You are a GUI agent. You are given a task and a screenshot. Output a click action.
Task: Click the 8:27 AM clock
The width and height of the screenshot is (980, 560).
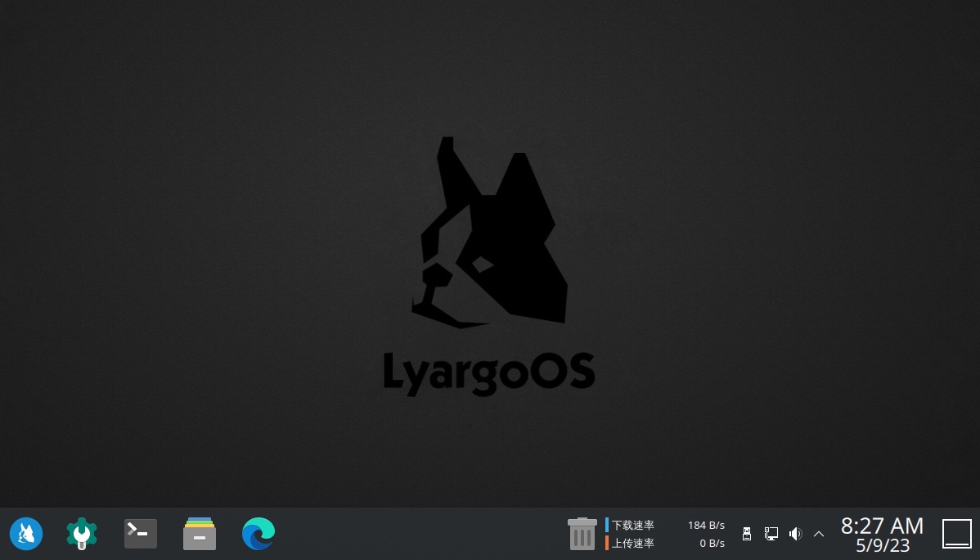(x=882, y=526)
